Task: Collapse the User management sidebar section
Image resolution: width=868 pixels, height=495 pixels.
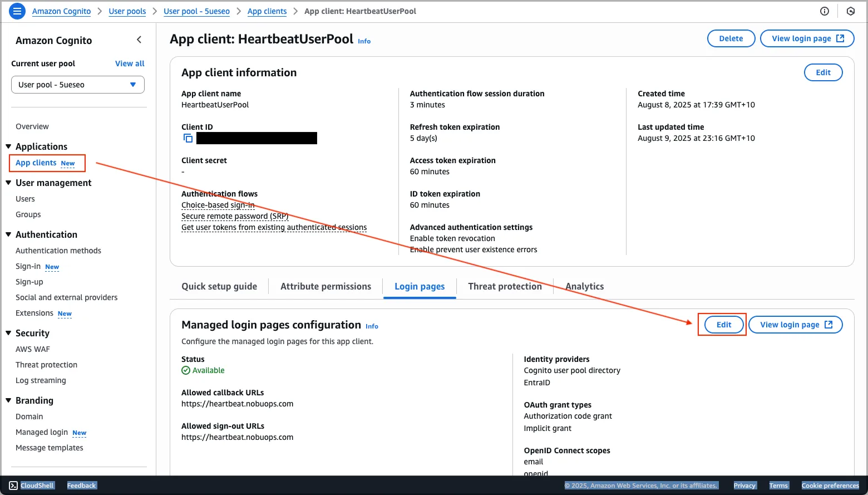Action: (8, 183)
